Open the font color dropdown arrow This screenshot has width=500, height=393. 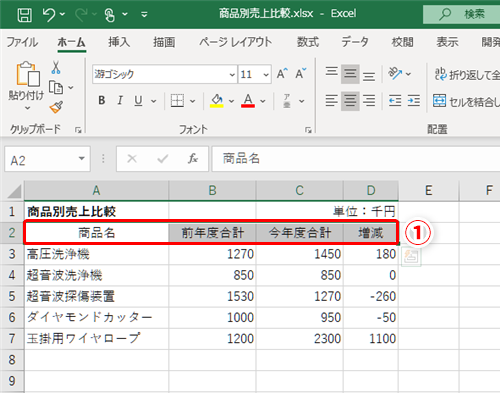coord(263,101)
